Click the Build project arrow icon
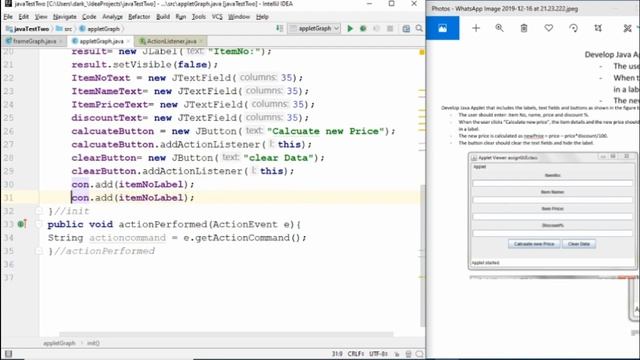Image resolution: width=640 pixels, height=360 pixels. click(x=280, y=28)
